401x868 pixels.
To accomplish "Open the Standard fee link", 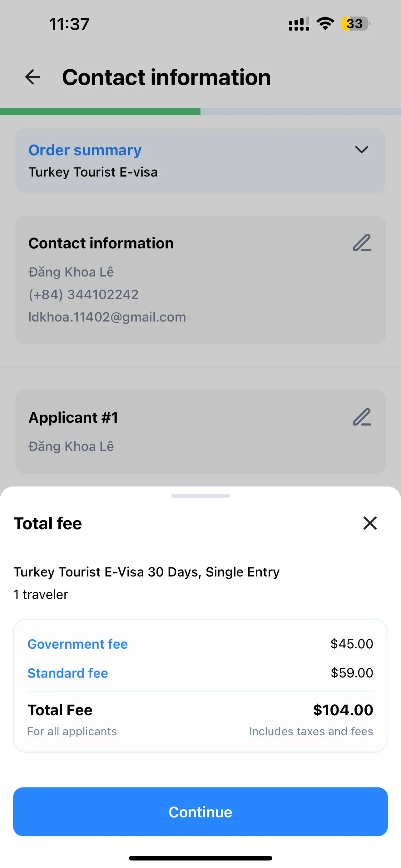I will [68, 673].
